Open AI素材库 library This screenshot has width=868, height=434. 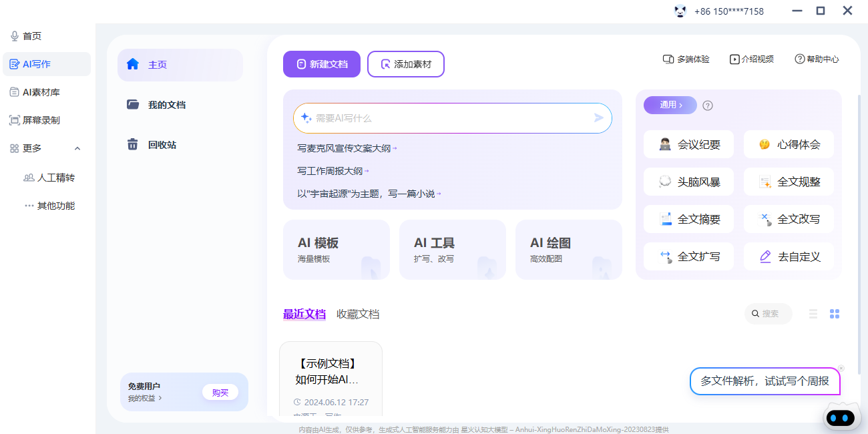[x=46, y=92]
